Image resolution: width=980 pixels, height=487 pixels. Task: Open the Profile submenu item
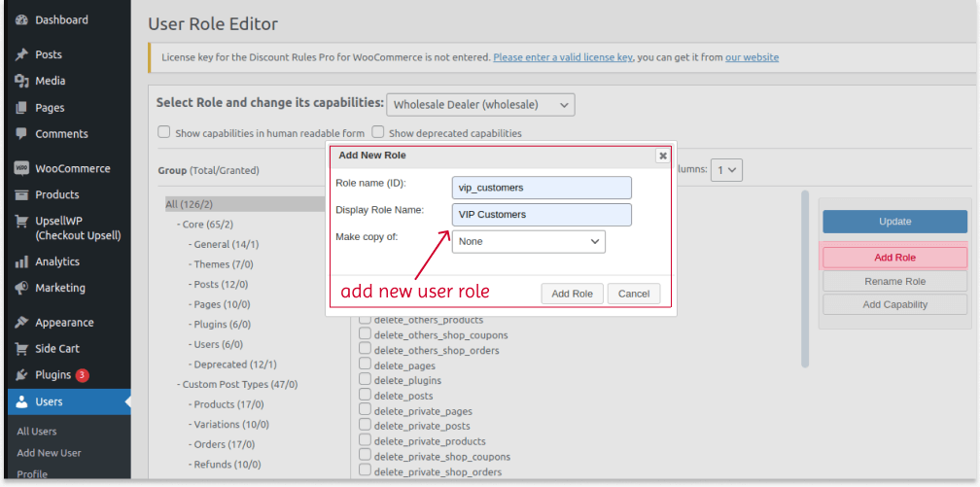point(32,473)
